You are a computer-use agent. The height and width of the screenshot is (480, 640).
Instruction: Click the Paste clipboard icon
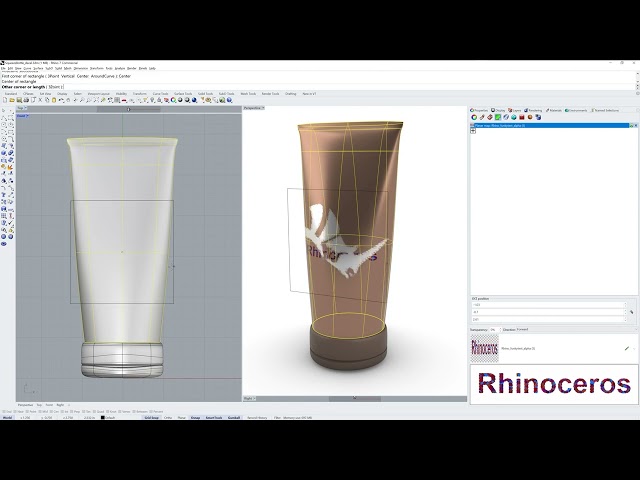click(54, 100)
